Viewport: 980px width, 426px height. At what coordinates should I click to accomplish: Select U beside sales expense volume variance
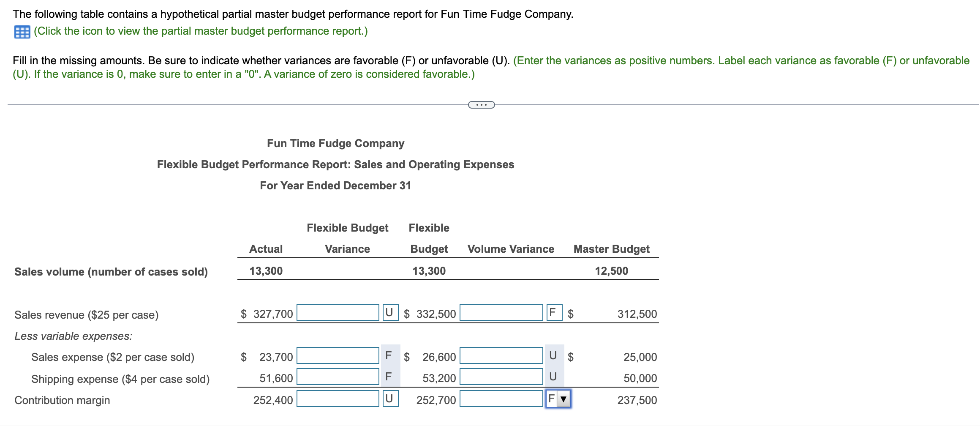pos(553,356)
